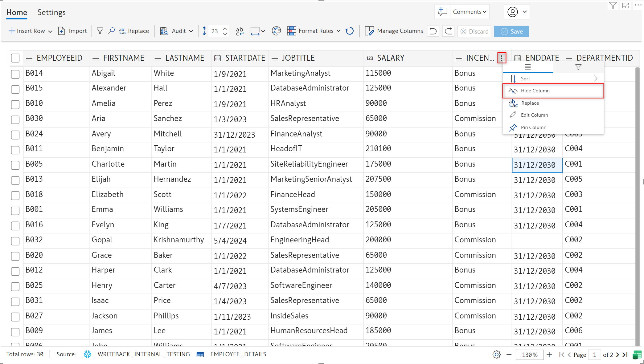The image size is (644, 364).
Task: Click the page number input field
Action: tap(594, 354)
